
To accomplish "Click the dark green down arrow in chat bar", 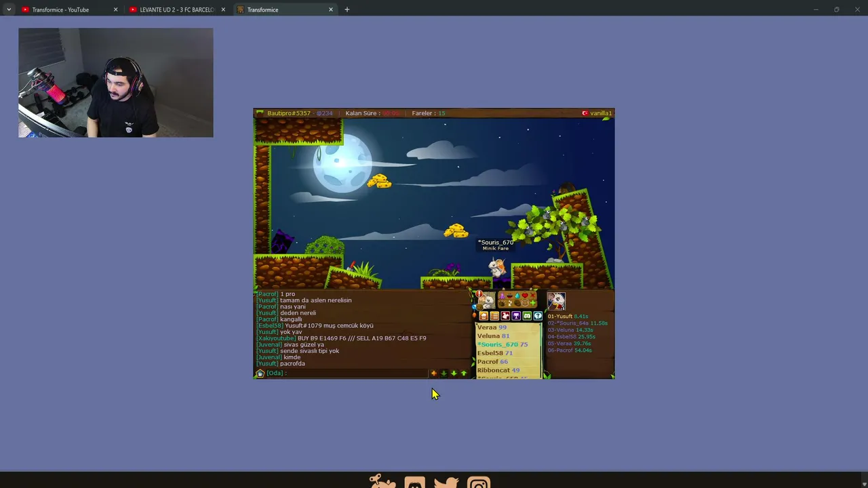I will tap(444, 373).
